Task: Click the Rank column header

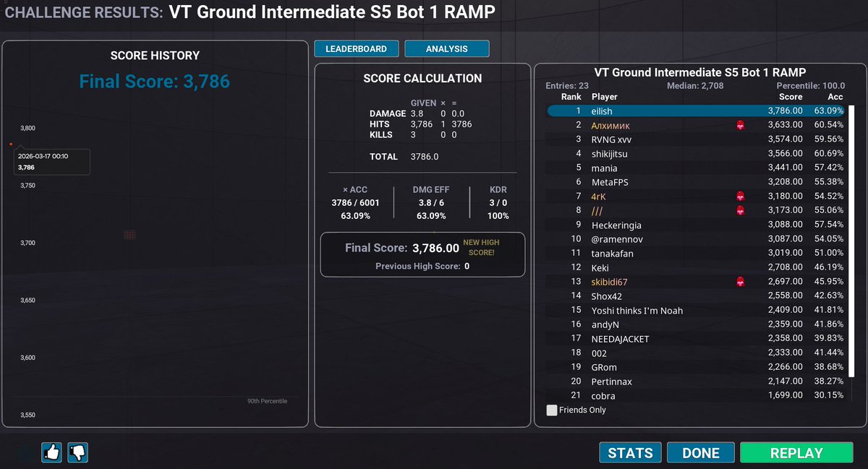Action: [x=571, y=97]
